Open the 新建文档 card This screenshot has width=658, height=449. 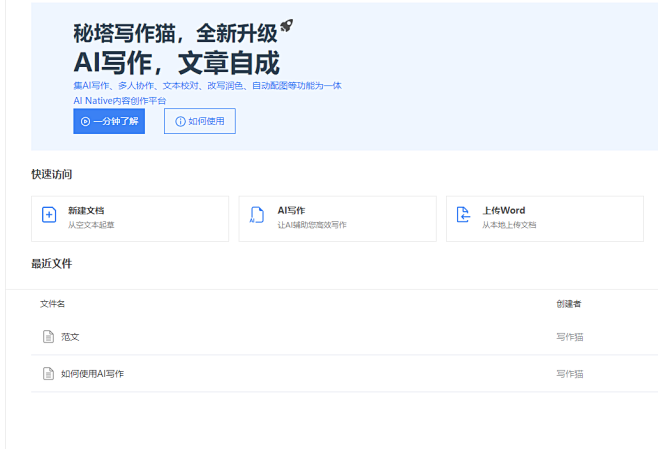[130, 219]
